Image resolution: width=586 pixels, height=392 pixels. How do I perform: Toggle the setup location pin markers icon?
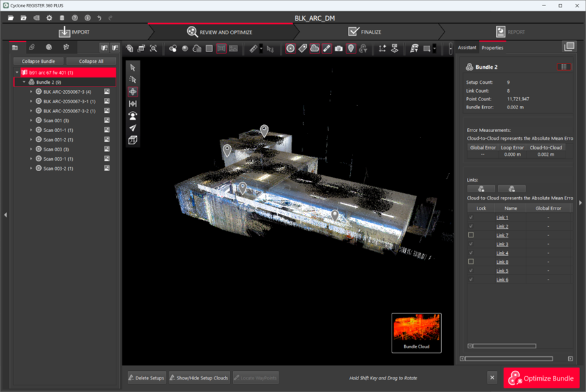(351, 48)
